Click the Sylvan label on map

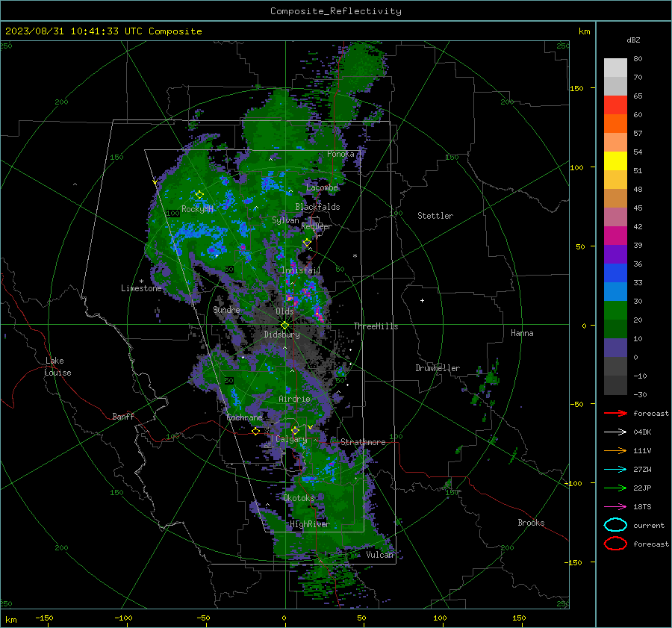pyautogui.click(x=285, y=220)
